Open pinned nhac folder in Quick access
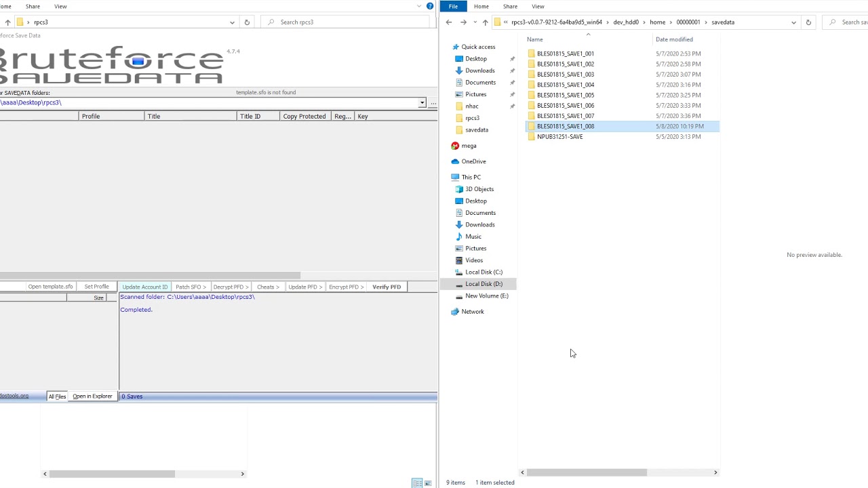The image size is (868, 488). coord(472,106)
